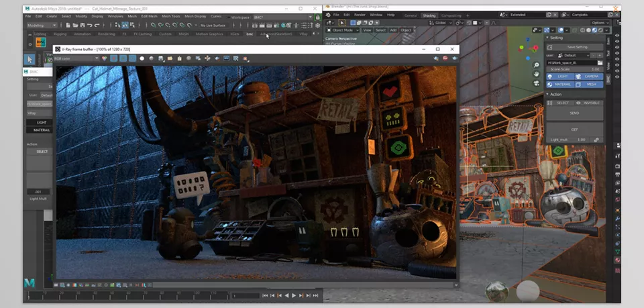The width and height of the screenshot is (644, 308).
Task: Click the stop render icon in V-Ray buffer
Action: (x=445, y=58)
